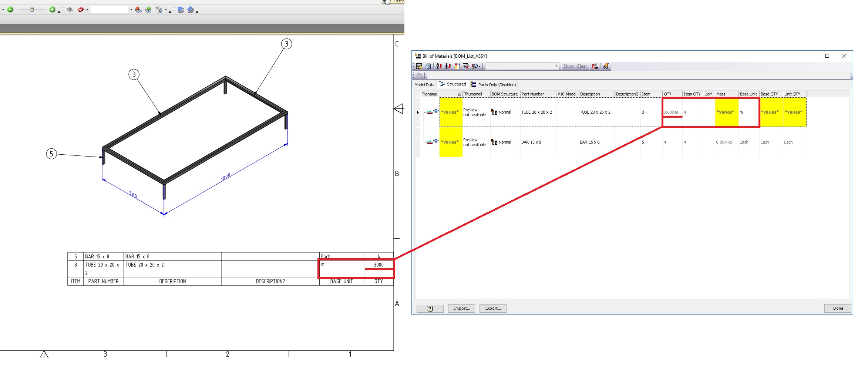Click the BOM structure tree icon
This screenshot has height=373, width=868.
pos(595,66)
